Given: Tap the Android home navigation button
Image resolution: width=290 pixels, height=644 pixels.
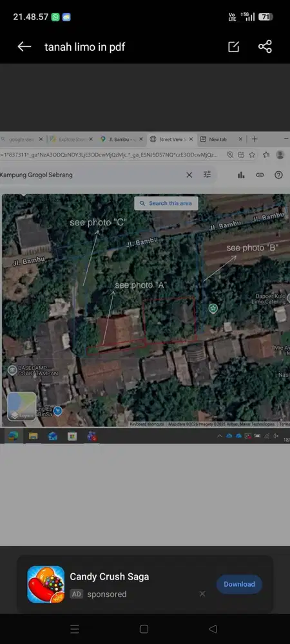Looking at the screenshot, I should [x=144, y=629].
